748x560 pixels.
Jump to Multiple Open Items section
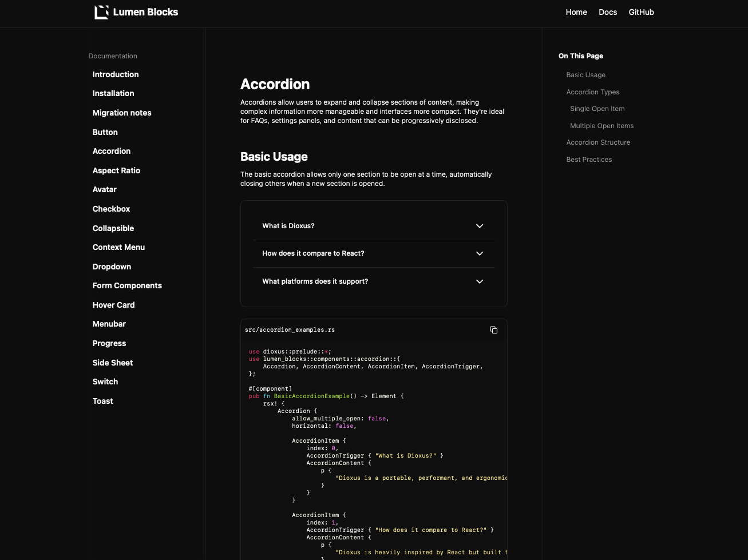point(601,126)
